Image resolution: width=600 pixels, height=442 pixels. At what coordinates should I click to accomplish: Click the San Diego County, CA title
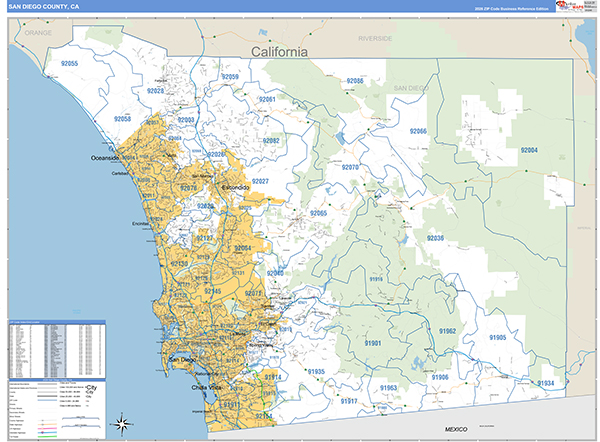click(x=48, y=6)
